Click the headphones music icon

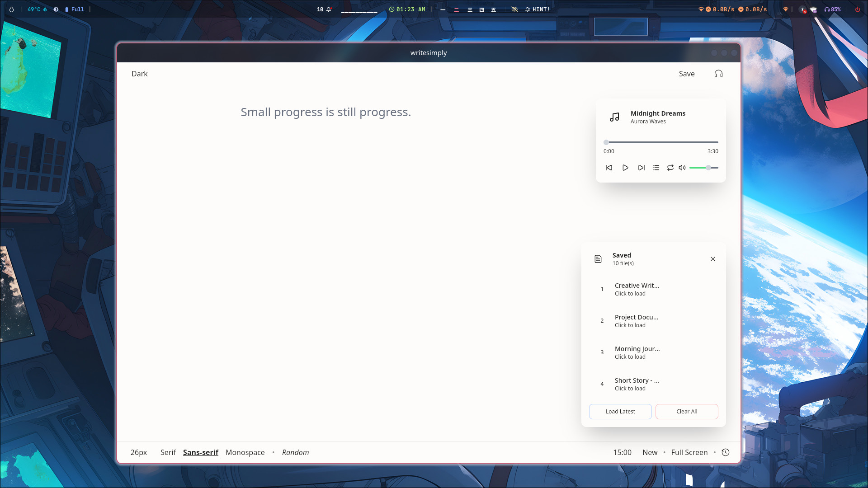pos(718,74)
